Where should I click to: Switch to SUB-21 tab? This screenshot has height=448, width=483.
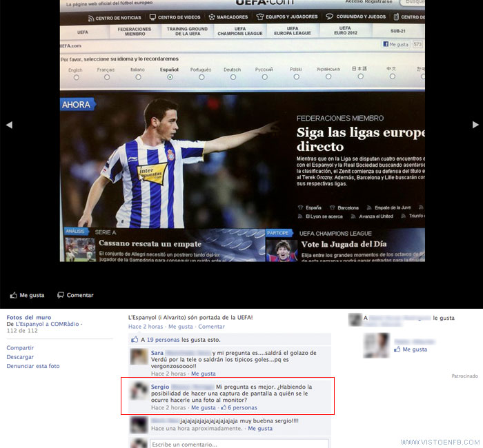tap(398, 31)
